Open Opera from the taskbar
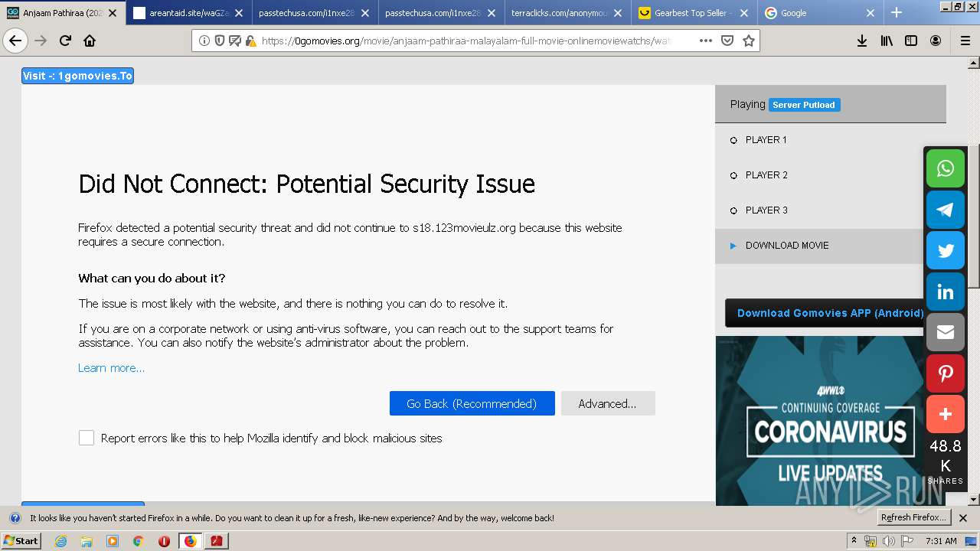980x551 pixels. click(x=164, y=541)
